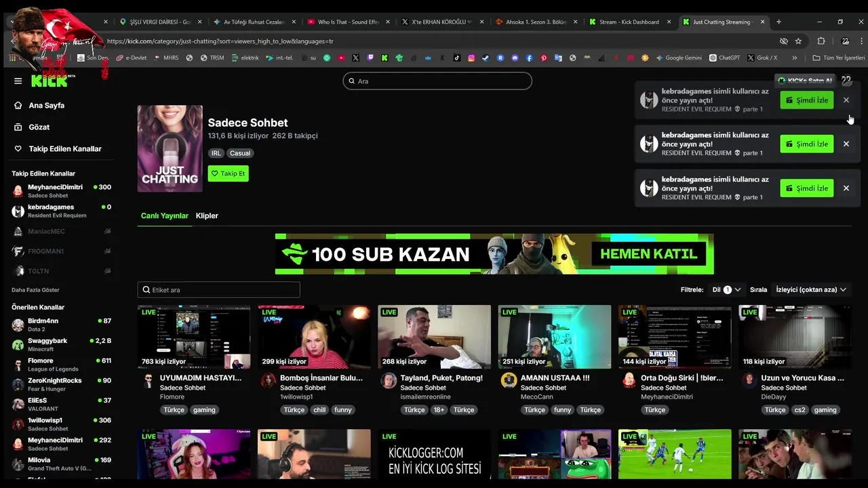Viewport: 868px width, 488px height.
Task: Open e-Devlet bookmark
Action: tap(131, 58)
